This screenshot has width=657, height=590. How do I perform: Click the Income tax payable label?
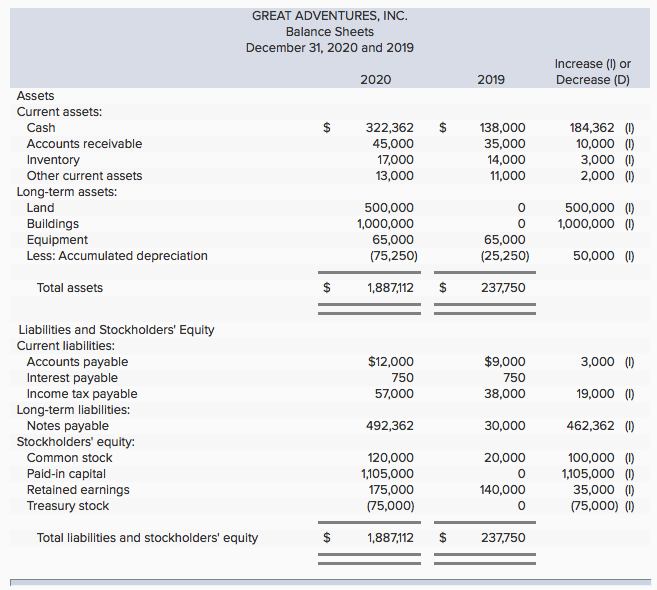pos(82,394)
